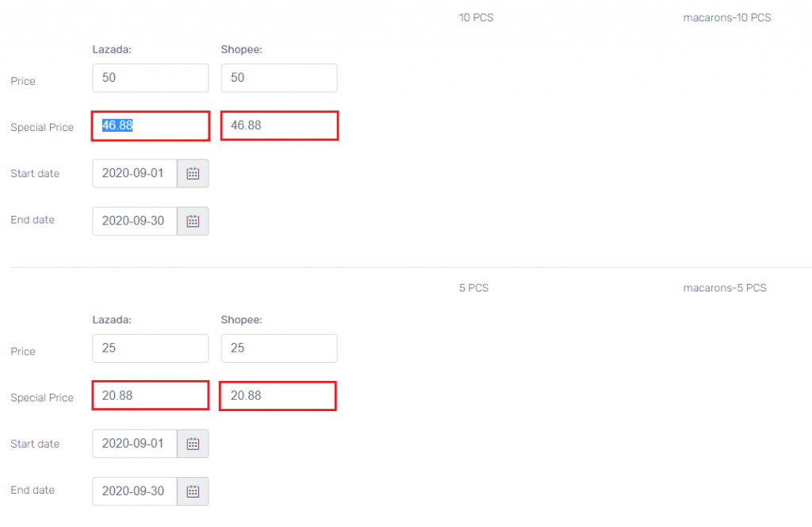Open the Start date calendar for macarons-10 PCS
This screenshot has width=812, height=527.
click(193, 173)
